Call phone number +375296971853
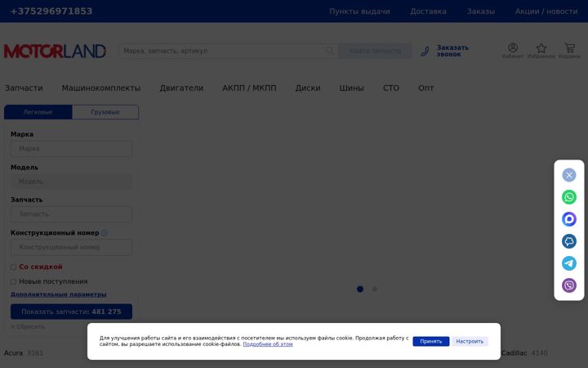 coord(51,11)
